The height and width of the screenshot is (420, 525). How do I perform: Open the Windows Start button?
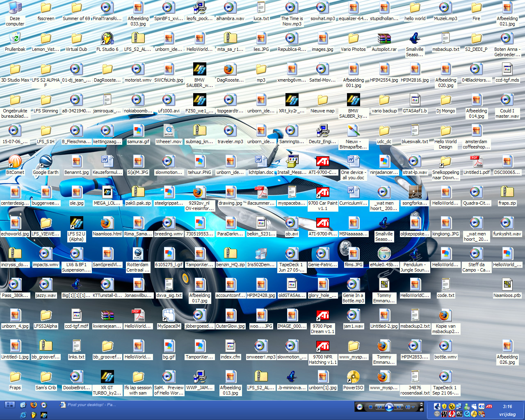[10, 405]
